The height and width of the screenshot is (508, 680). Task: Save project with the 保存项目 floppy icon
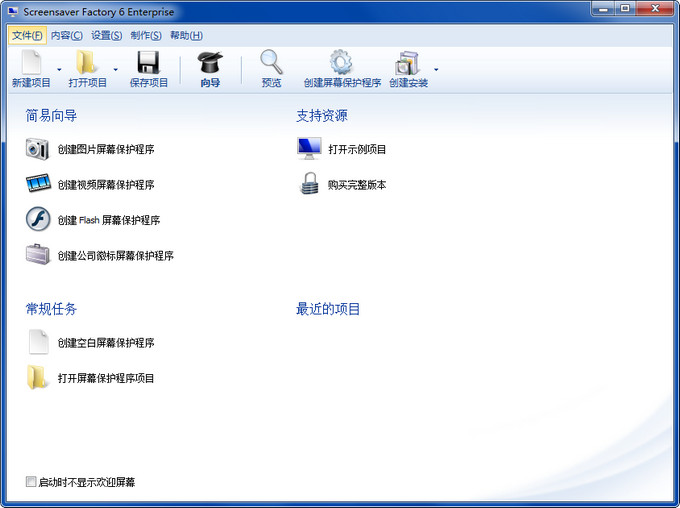point(148,62)
